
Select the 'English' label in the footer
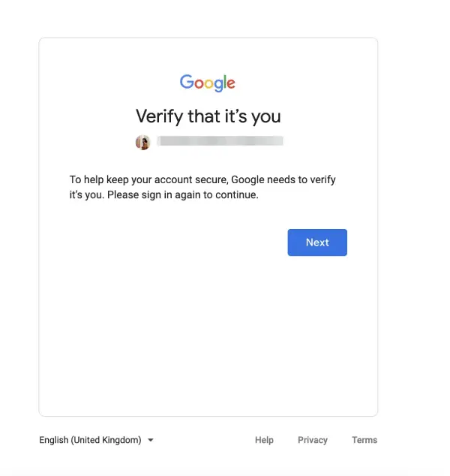54,440
